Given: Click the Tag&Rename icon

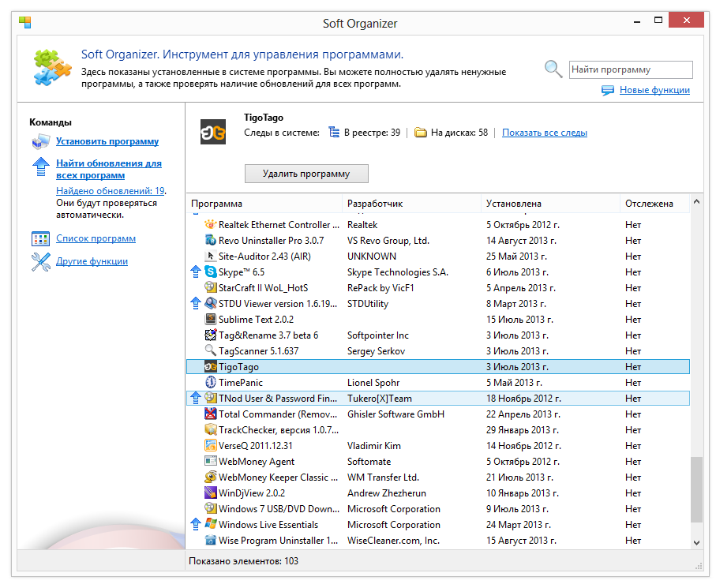Looking at the screenshot, I should 211,335.
